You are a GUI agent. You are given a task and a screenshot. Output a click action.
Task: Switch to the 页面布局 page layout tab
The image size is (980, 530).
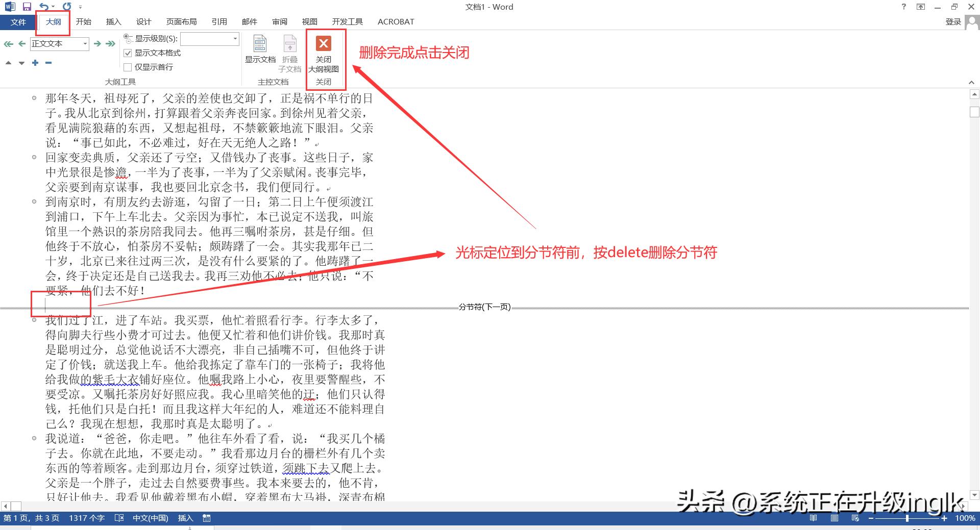[181, 22]
